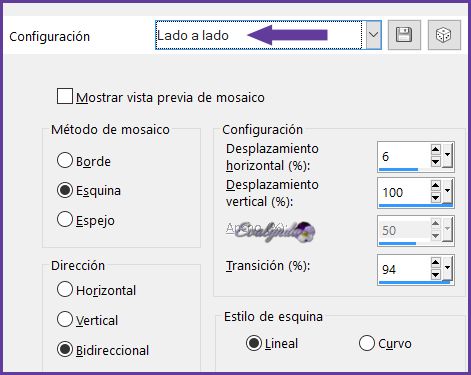The width and height of the screenshot is (471, 375).
Task: Decrease Transición value with down arrow
Action: pyautogui.click(x=436, y=275)
